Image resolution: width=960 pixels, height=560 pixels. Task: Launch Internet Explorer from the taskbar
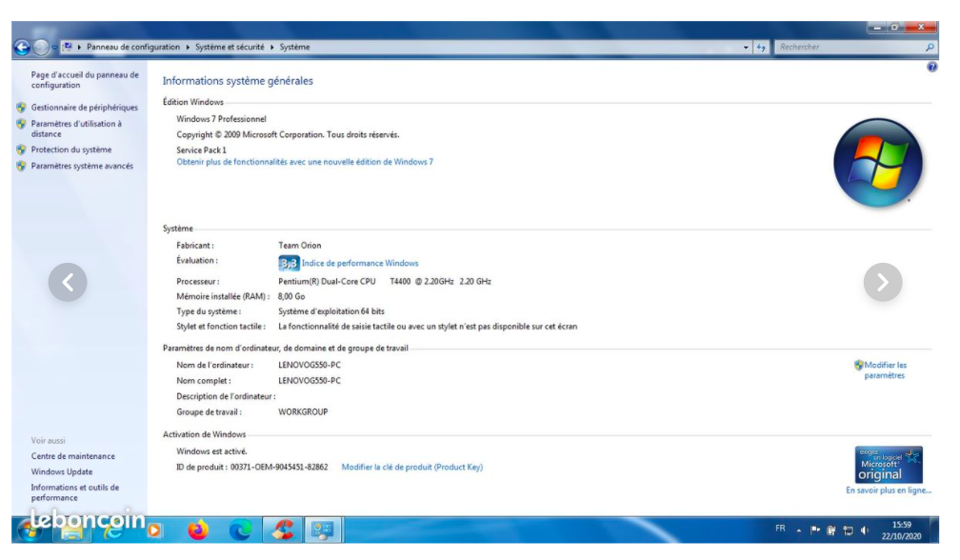[x=112, y=530]
